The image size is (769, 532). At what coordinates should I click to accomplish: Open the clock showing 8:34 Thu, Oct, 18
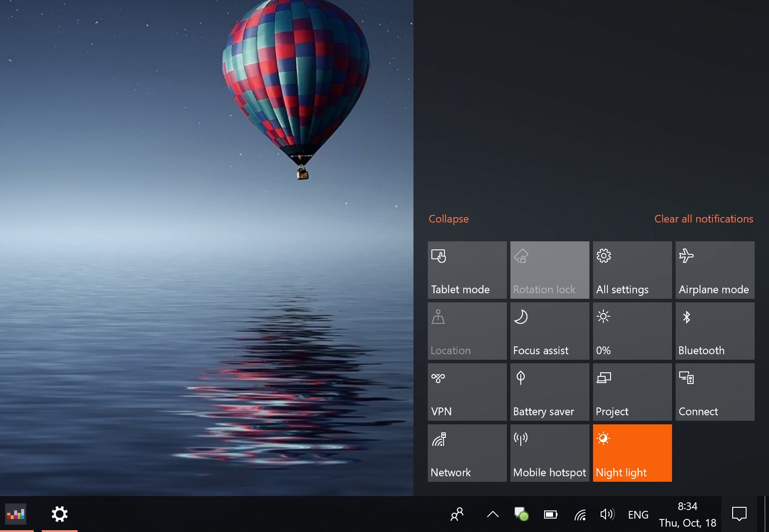tap(687, 514)
